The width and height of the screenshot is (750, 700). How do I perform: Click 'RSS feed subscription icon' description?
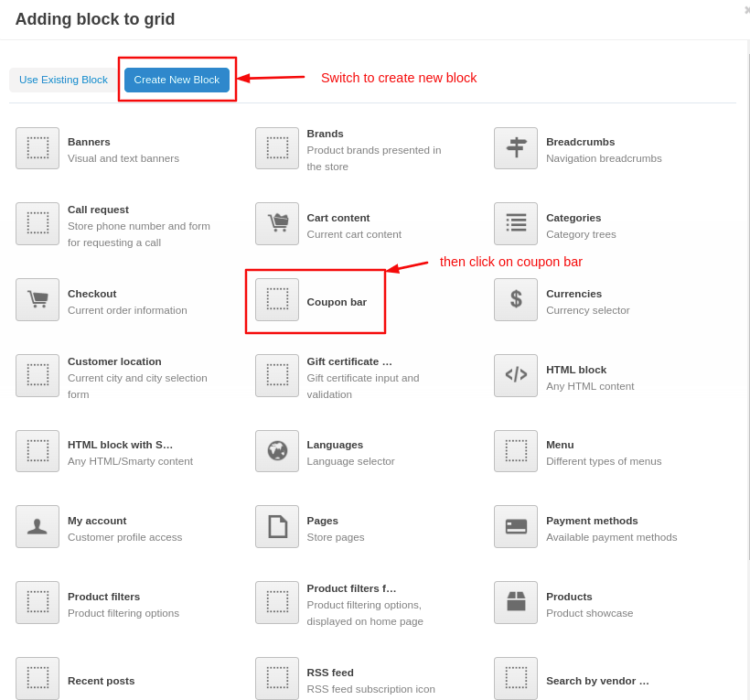pos(370,689)
